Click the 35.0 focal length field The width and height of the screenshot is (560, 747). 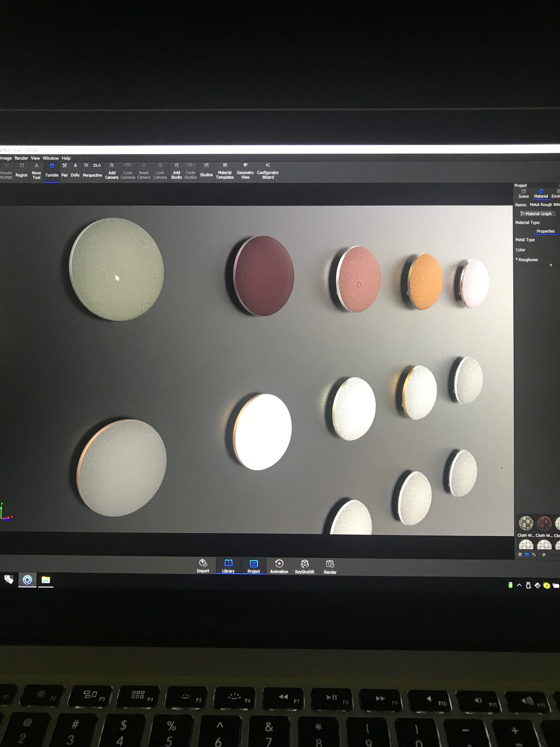(97, 165)
